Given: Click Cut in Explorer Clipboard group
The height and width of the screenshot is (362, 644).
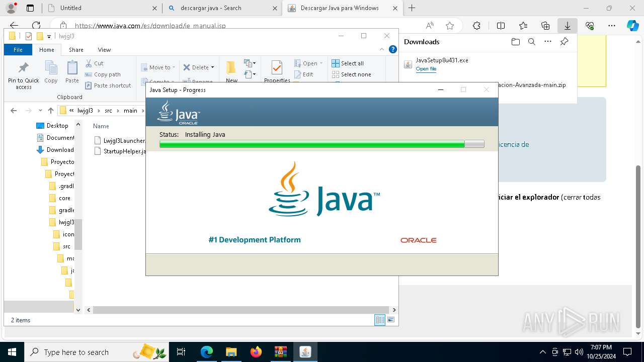Looking at the screenshot, I should [x=94, y=63].
